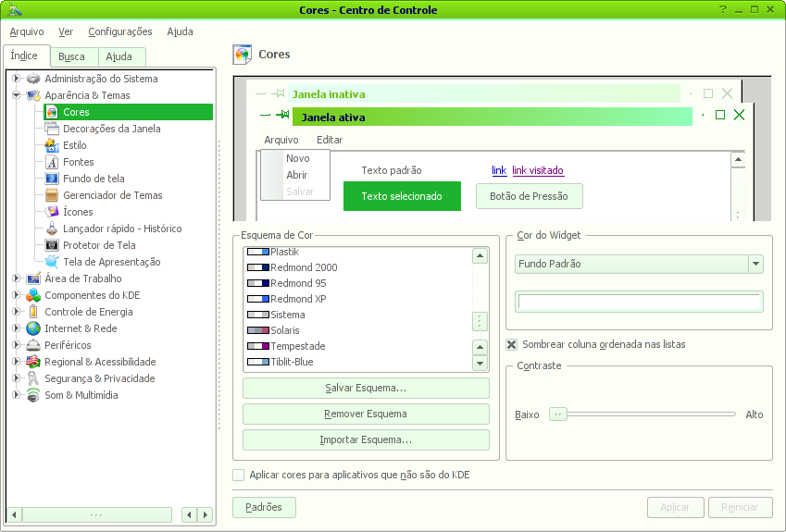
Task: Click the Fontes letter icon
Action: [52, 162]
